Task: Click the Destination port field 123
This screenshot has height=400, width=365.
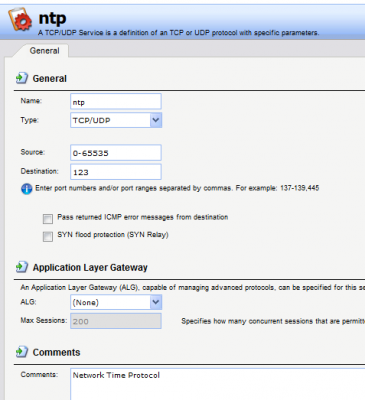Action: (116, 172)
